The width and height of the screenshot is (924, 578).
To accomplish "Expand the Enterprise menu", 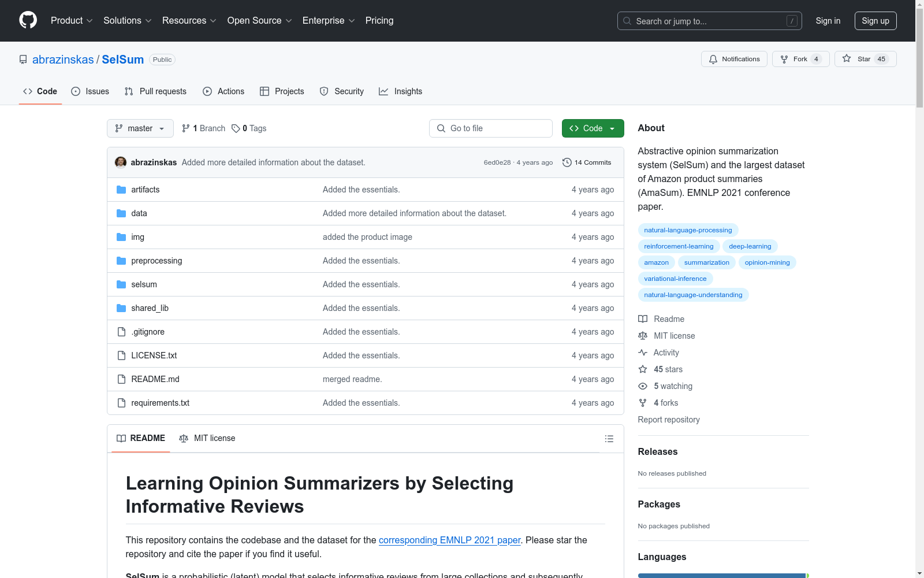I will coord(329,20).
